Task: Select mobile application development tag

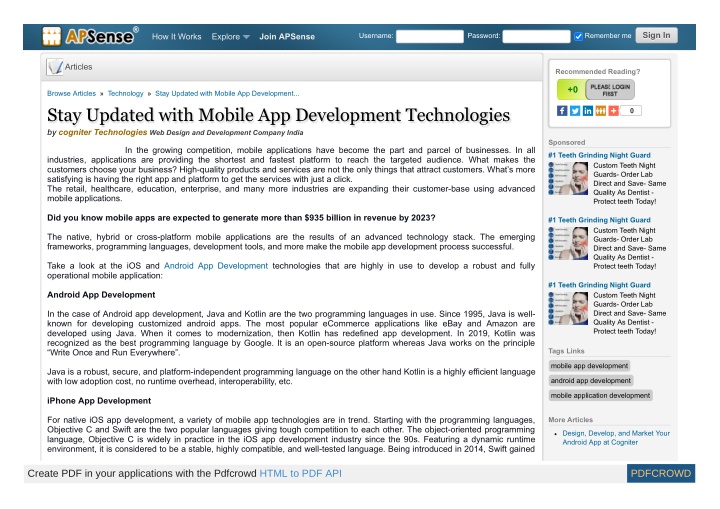Action: click(600, 396)
